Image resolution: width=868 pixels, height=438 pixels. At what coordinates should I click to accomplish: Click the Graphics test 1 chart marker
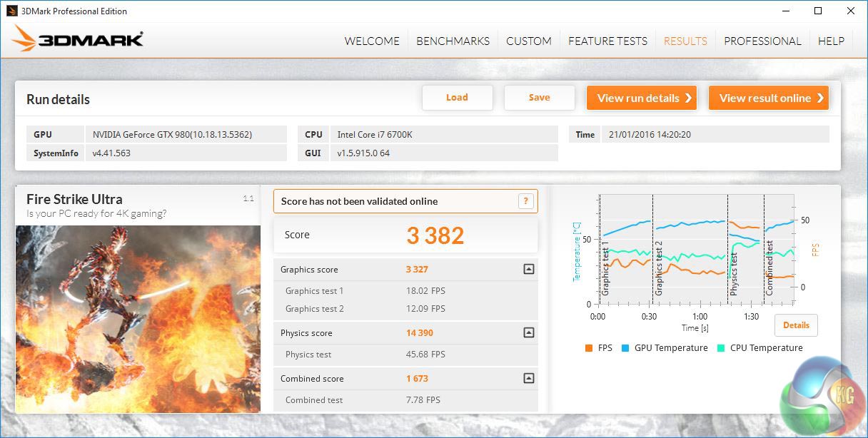click(x=605, y=268)
